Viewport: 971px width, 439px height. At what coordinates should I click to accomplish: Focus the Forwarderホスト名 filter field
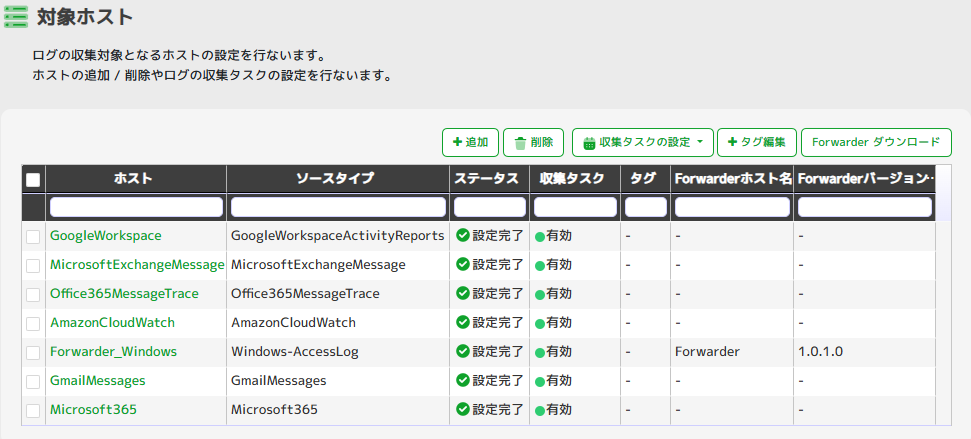732,207
